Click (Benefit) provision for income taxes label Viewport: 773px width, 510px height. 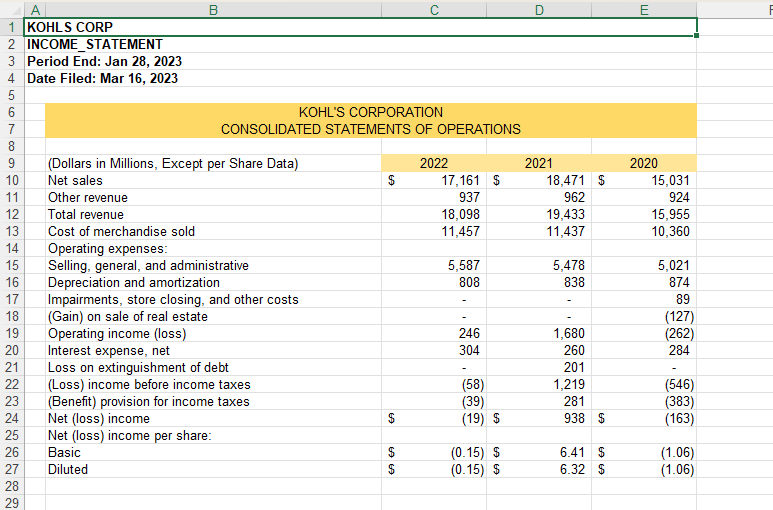tap(148, 402)
